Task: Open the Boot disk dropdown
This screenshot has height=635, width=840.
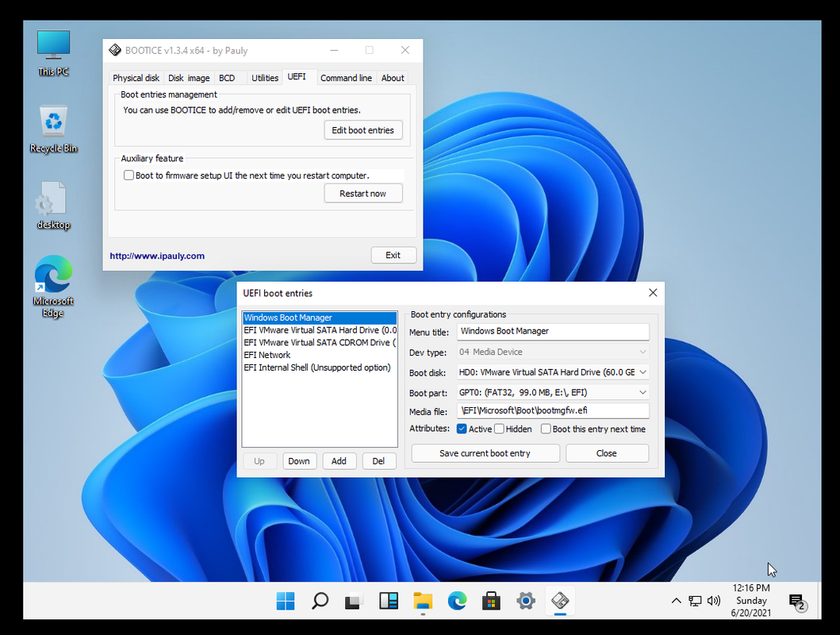Action: (x=553, y=372)
